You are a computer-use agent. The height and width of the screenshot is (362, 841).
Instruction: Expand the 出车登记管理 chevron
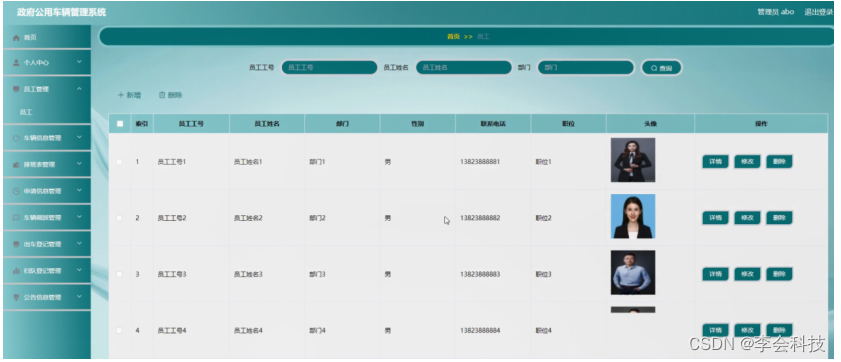[x=79, y=243]
